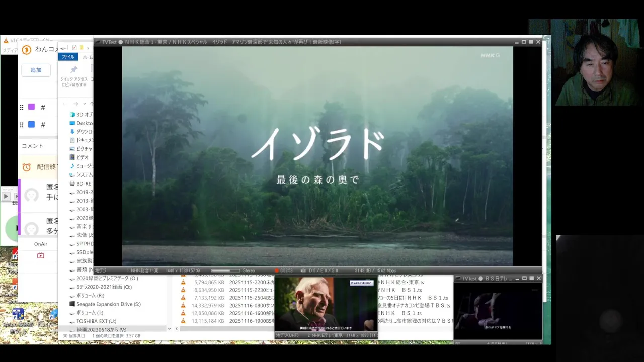Select ボリューム (T:) drive

[87, 313]
